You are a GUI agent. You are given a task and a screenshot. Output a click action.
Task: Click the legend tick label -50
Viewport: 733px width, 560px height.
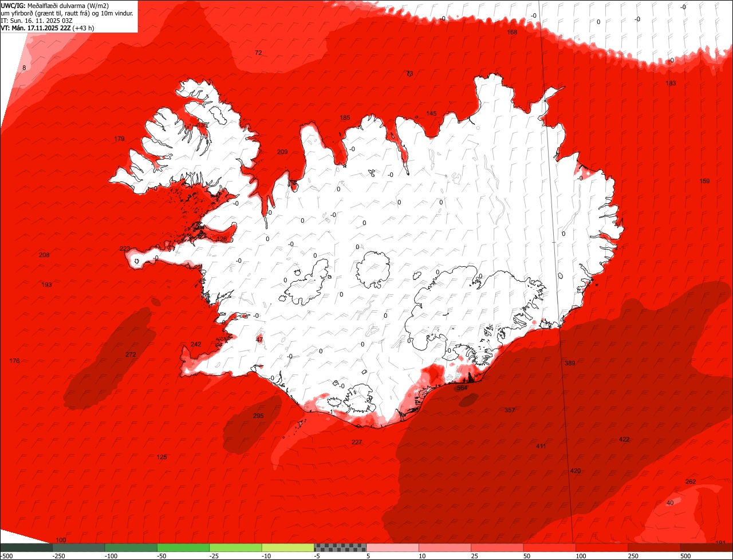[162, 556]
